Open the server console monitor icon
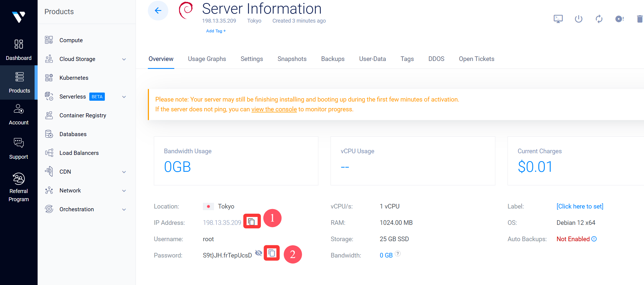This screenshot has height=285, width=644. [x=558, y=19]
